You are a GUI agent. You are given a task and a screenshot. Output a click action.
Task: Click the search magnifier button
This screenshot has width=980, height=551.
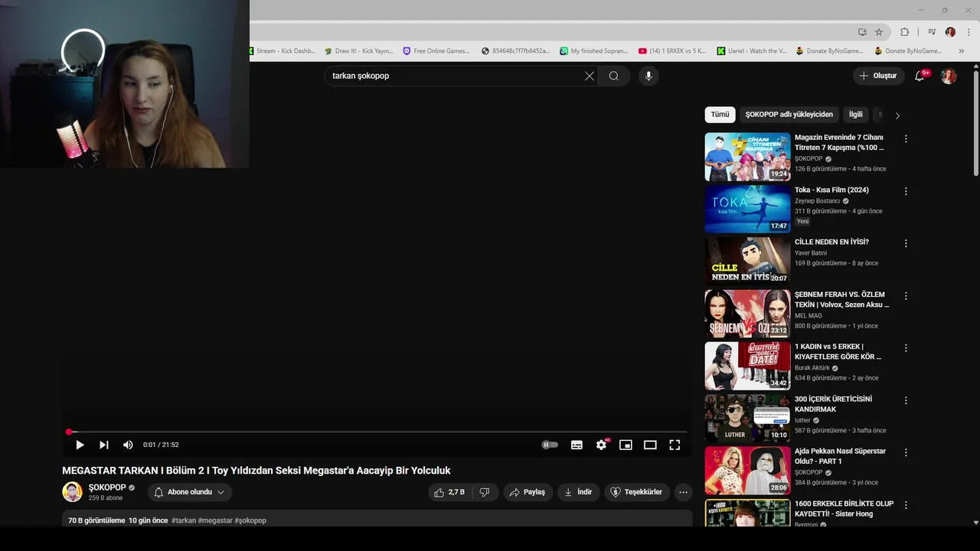[614, 76]
